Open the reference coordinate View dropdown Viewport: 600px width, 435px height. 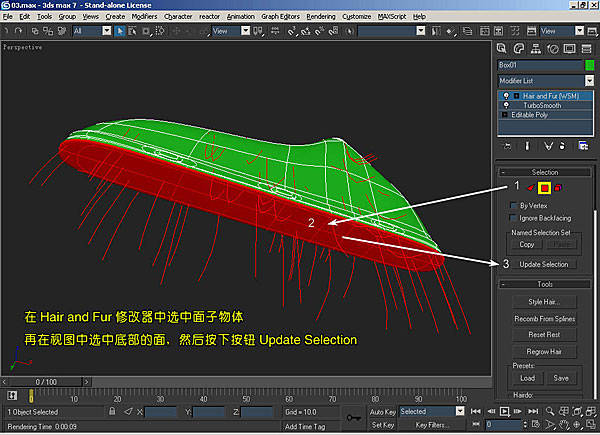pyautogui.click(x=246, y=31)
